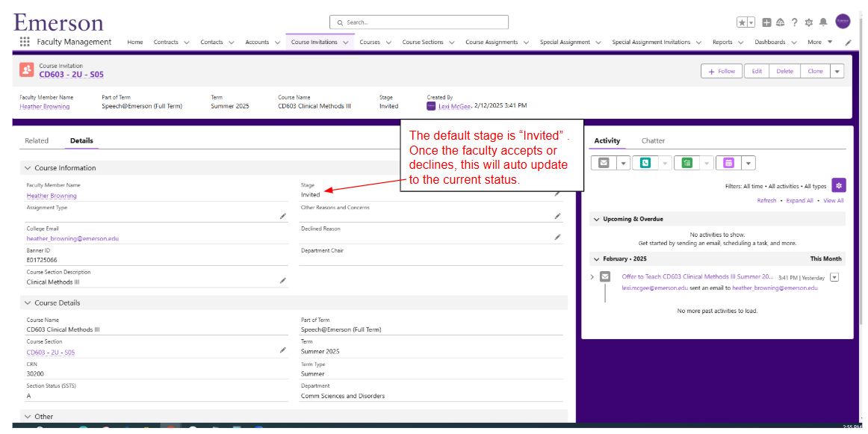
Task: Click into the global Search field
Action: [418, 22]
